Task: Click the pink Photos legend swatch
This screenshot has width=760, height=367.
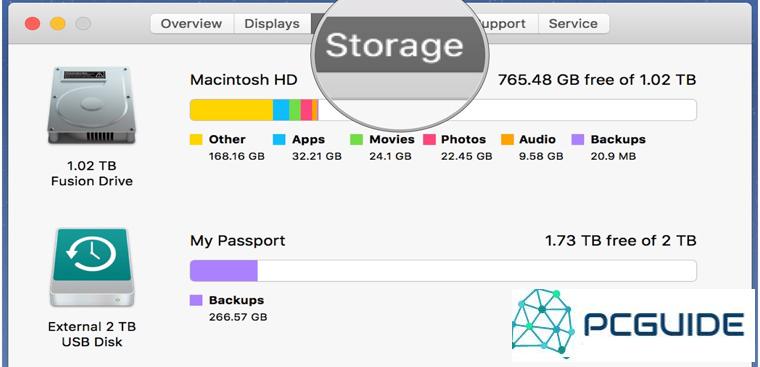Action: click(429, 140)
